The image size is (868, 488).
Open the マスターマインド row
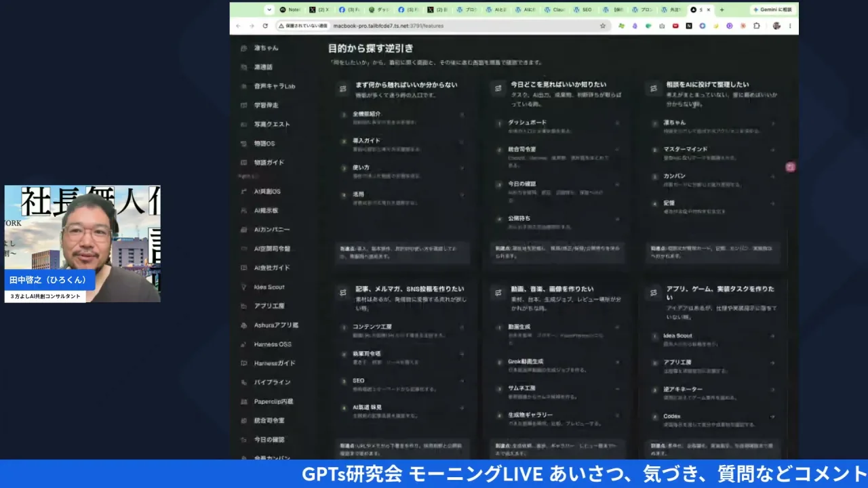pyautogui.click(x=713, y=152)
